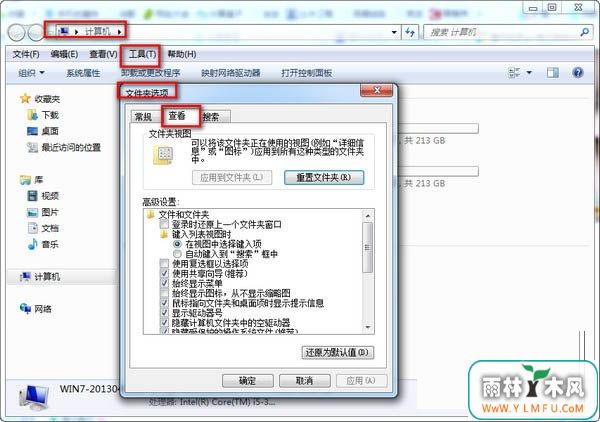Click the Favorites star icon in sidebar
The width and height of the screenshot is (600, 422).
(x=25, y=99)
